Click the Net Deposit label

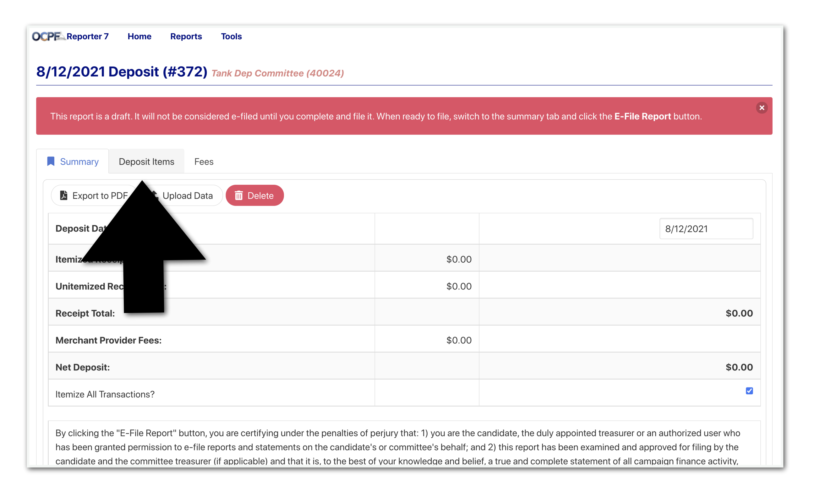pyautogui.click(x=82, y=367)
